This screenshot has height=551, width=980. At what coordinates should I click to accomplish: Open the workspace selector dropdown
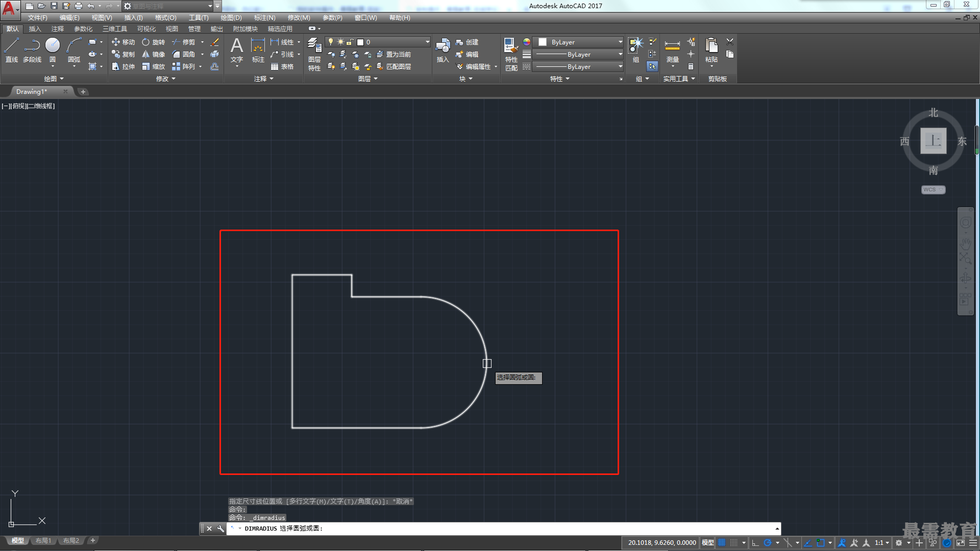pos(167,6)
